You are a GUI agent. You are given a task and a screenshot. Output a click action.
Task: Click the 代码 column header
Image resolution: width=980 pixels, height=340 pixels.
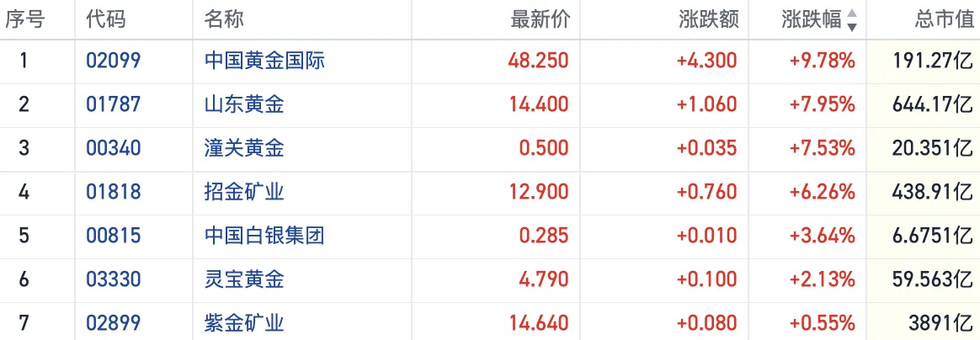coord(105,20)
